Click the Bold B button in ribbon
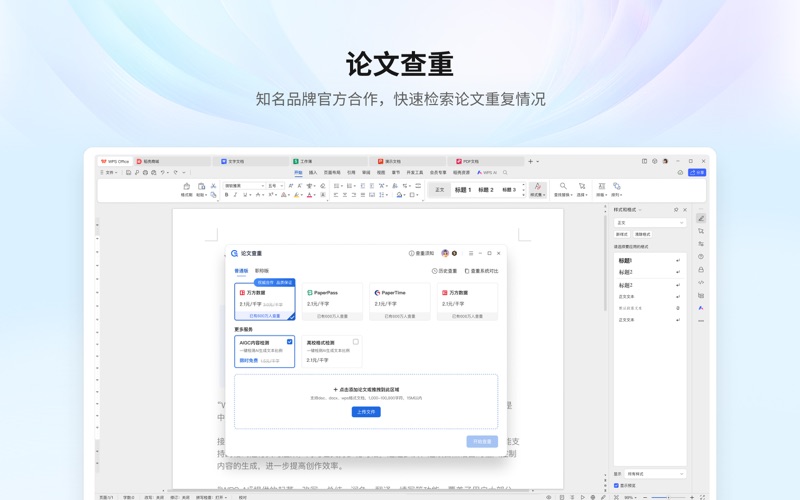 pos(227,195)
